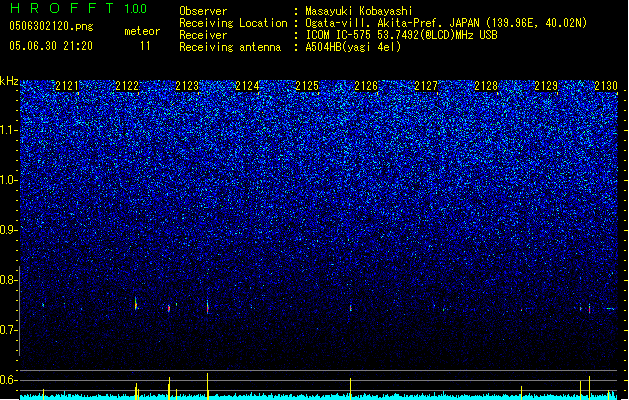
Task: Click the 1.0 kHz axis label
Action: [x=9, y=180]
